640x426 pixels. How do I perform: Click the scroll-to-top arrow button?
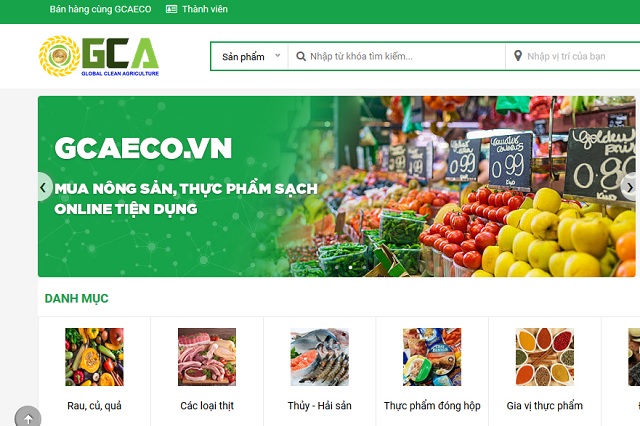click(28, 417)
